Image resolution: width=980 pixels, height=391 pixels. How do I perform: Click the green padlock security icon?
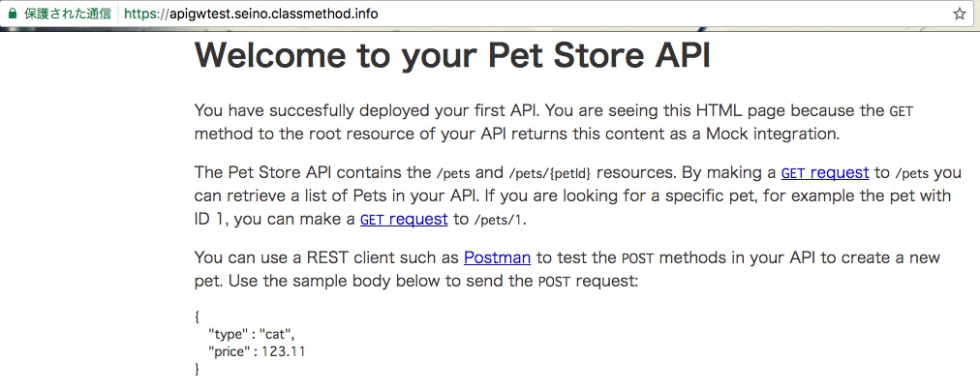pos(12,14)
